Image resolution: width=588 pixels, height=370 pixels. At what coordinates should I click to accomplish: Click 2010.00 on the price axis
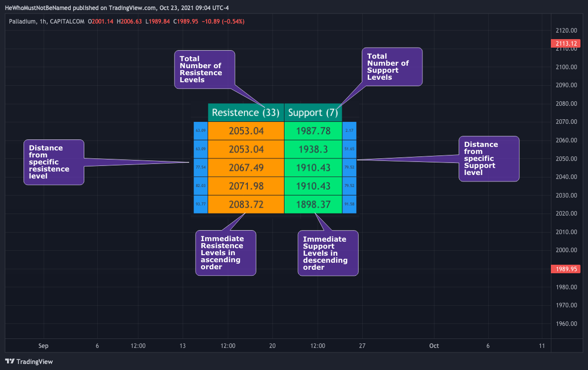[566, 232]
